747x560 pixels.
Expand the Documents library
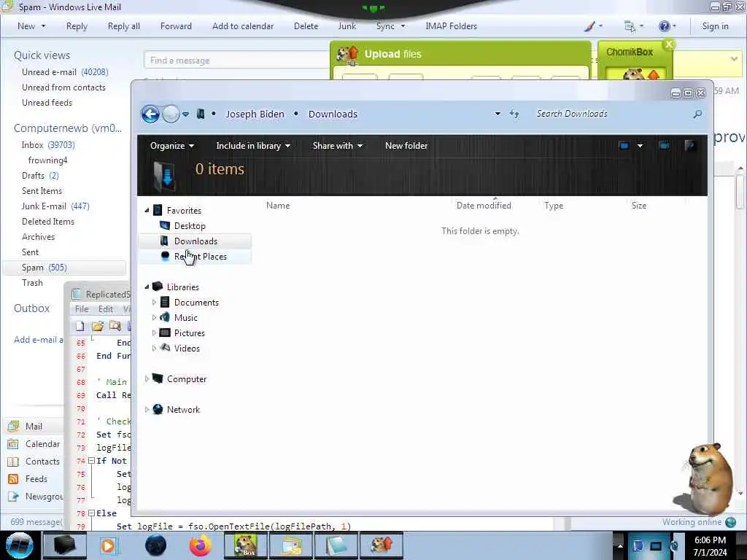pos(154,303)
